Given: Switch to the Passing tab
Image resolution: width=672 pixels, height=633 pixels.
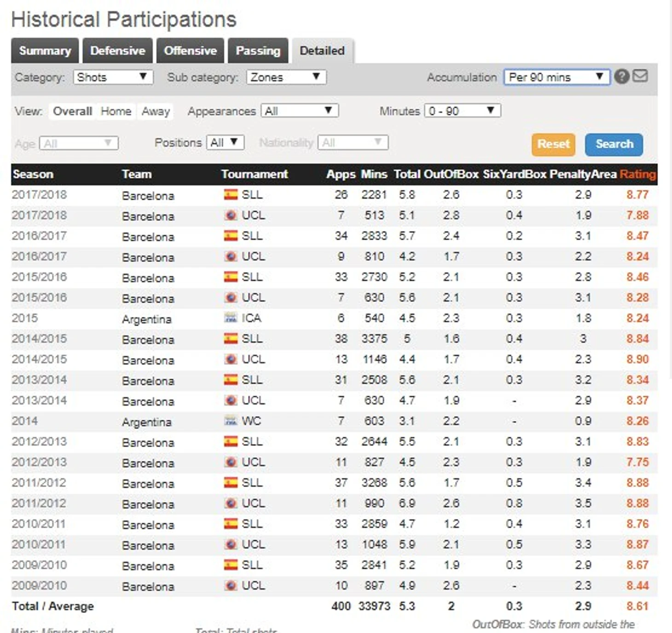Looking at the screenshot, I should coord(258,51).
